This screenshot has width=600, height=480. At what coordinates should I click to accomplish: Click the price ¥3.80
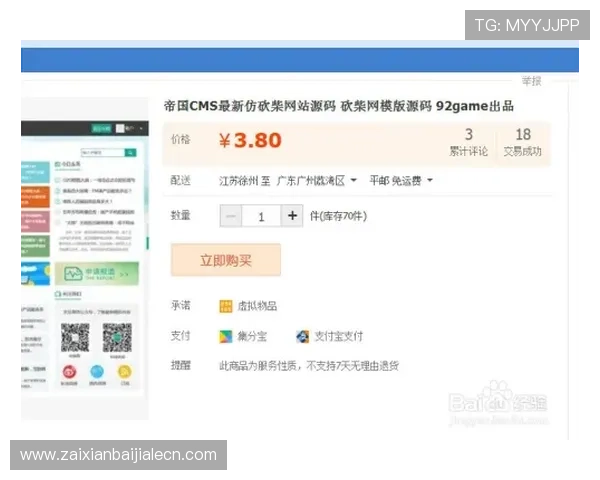click(x=250, y=140)
